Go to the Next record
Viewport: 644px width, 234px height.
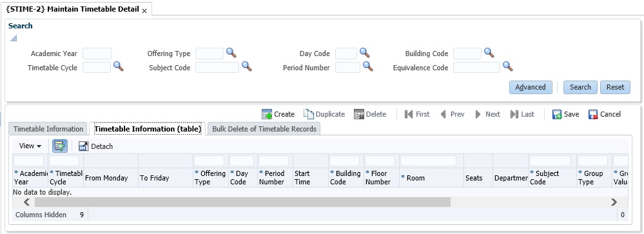click(x=487, y=114)
